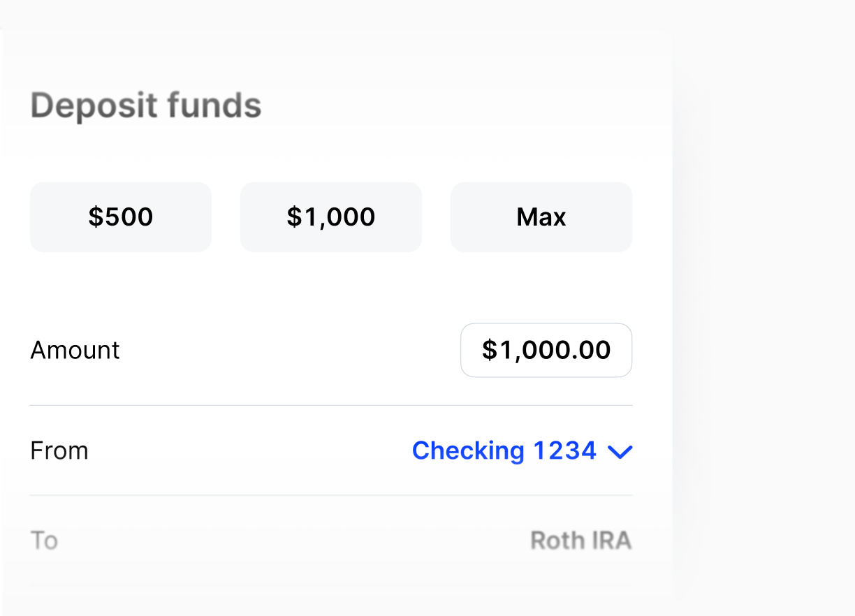This screenshot has width=855, height=616.
Task: Click the Roth IRA destination label
Action: coord(581,540)
